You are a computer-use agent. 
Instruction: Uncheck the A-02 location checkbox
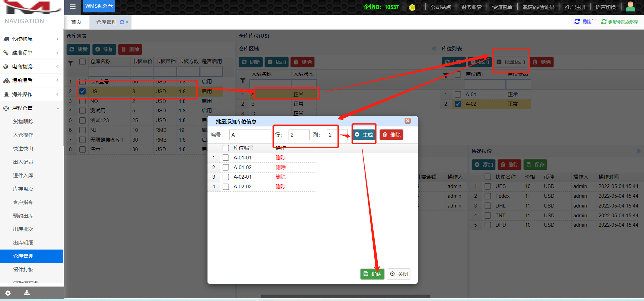[458, 104]
